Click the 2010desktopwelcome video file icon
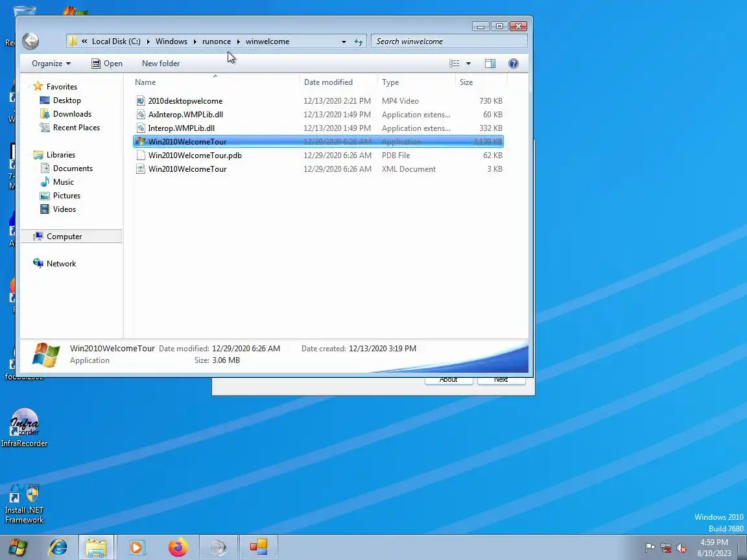The image size is (747, 560). 141,101
